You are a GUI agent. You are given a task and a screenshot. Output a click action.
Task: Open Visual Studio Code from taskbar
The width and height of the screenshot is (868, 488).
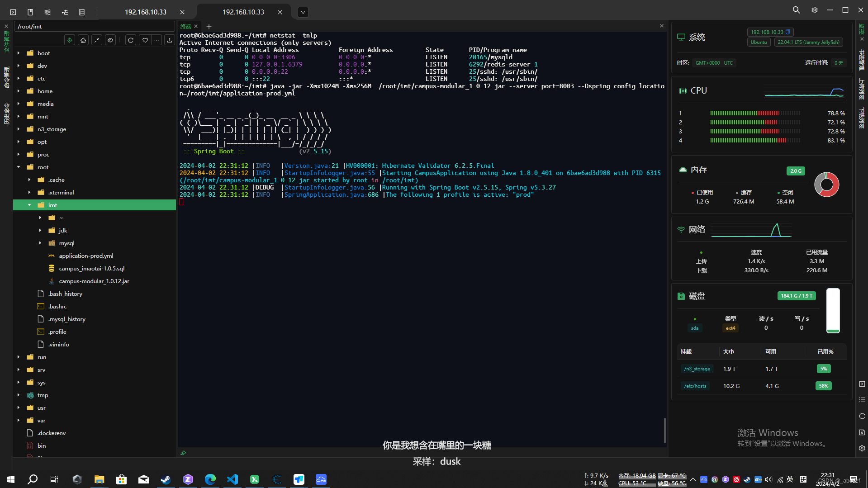(232, 479)
